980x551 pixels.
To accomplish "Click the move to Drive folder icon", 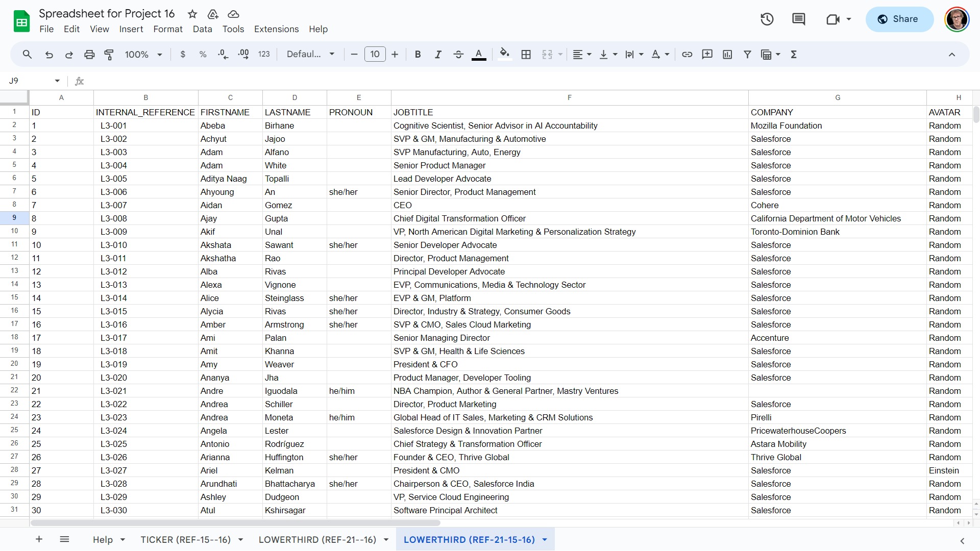I will 213,14.
